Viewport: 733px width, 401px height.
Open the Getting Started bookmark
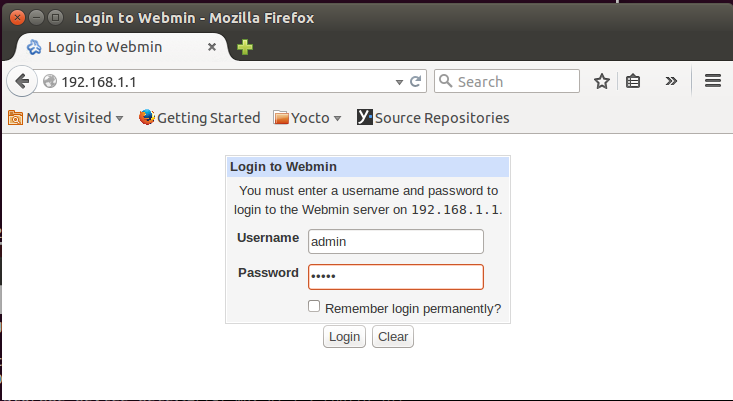pos(199,118)
